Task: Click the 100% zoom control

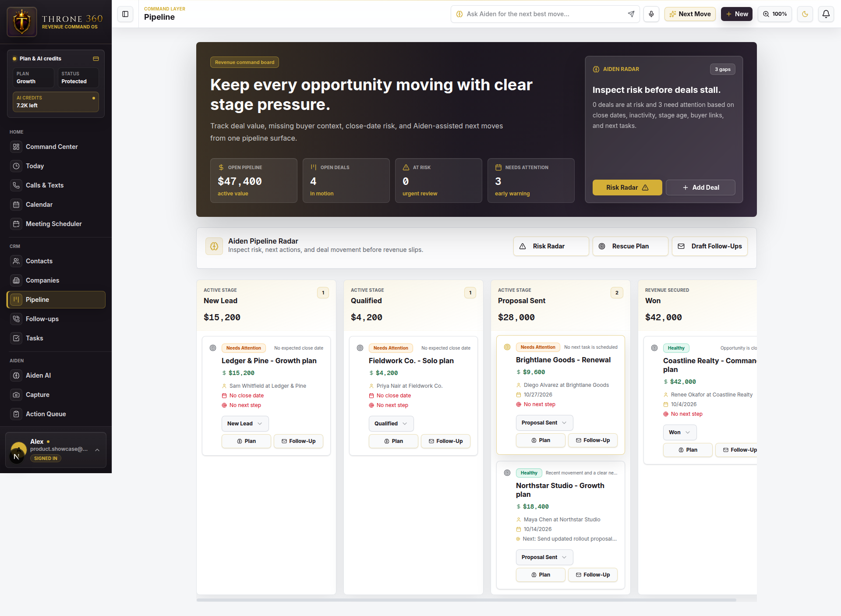Action: [x=775, y=14]
